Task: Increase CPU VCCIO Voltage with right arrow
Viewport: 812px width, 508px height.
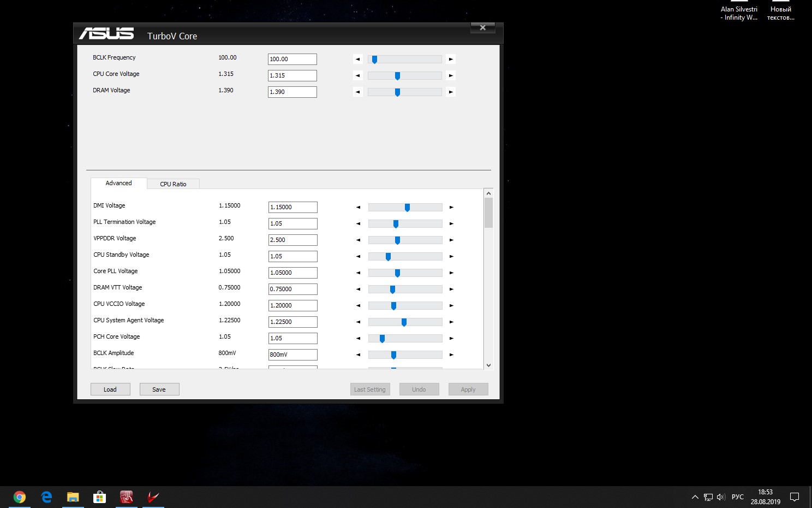Action: [451, 305]
